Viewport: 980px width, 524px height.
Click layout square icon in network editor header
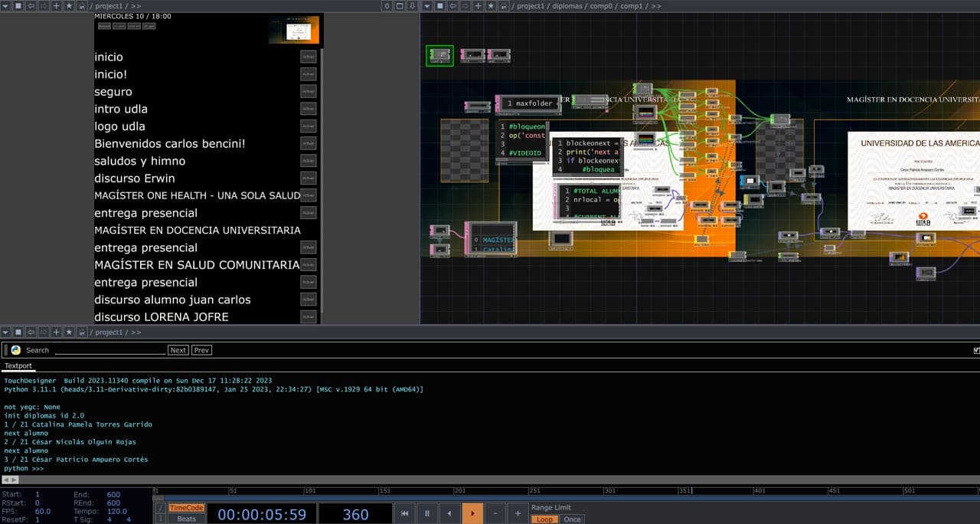coord(439,5)
